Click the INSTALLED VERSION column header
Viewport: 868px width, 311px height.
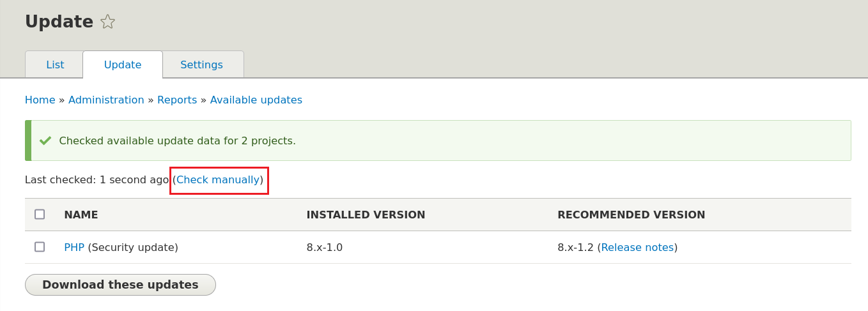coord(366,215)
